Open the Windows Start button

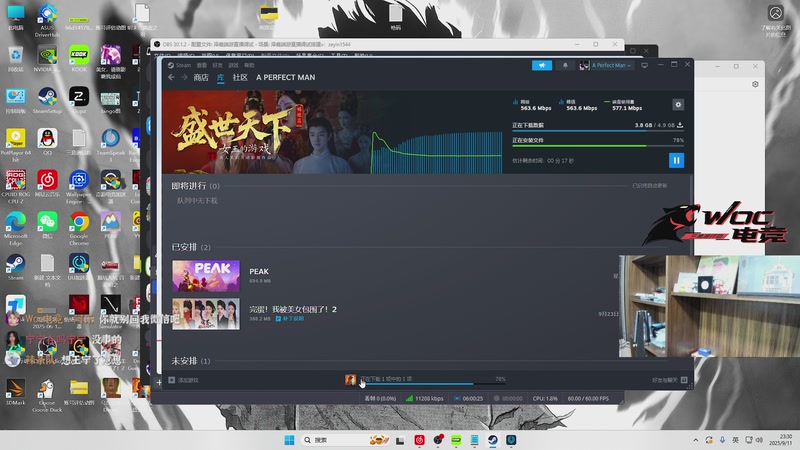(x=289, y=440)
